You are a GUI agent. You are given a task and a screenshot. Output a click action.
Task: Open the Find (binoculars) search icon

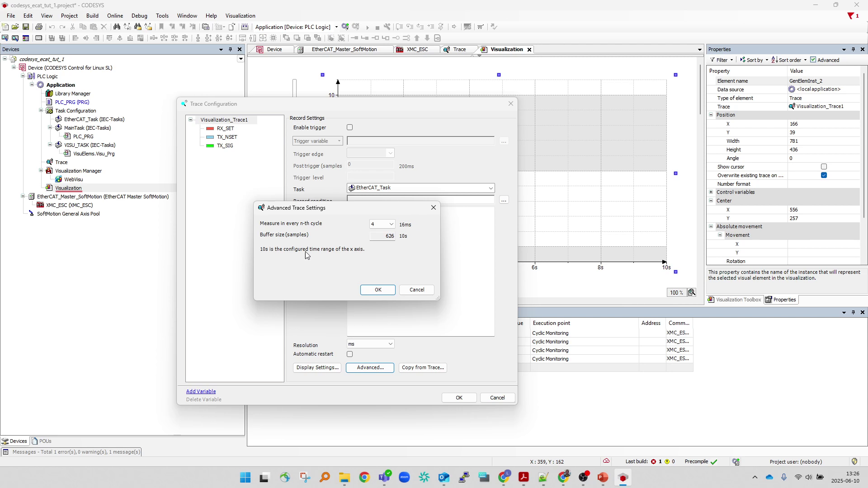click(117, 27)
